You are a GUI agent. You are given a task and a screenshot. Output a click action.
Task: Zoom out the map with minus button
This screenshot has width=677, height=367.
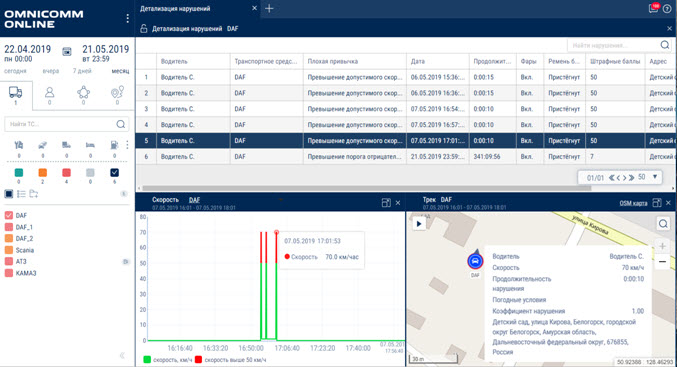point(662,262)
